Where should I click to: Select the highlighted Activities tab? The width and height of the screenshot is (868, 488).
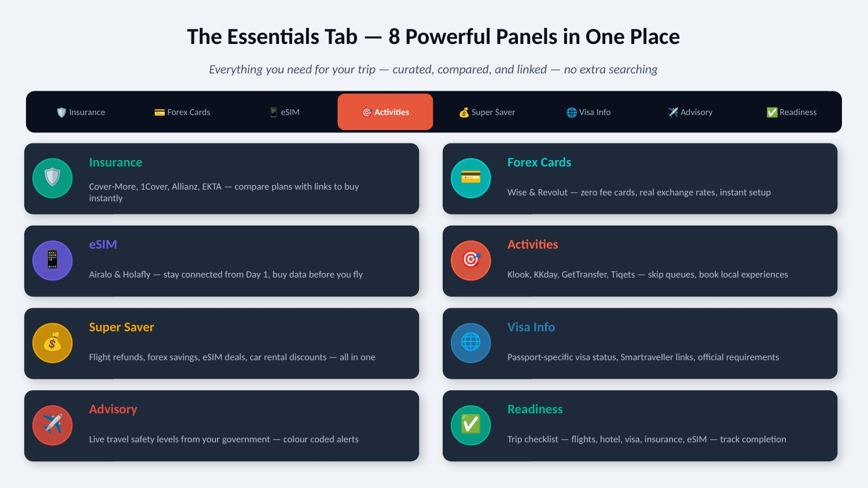(385, 112)
